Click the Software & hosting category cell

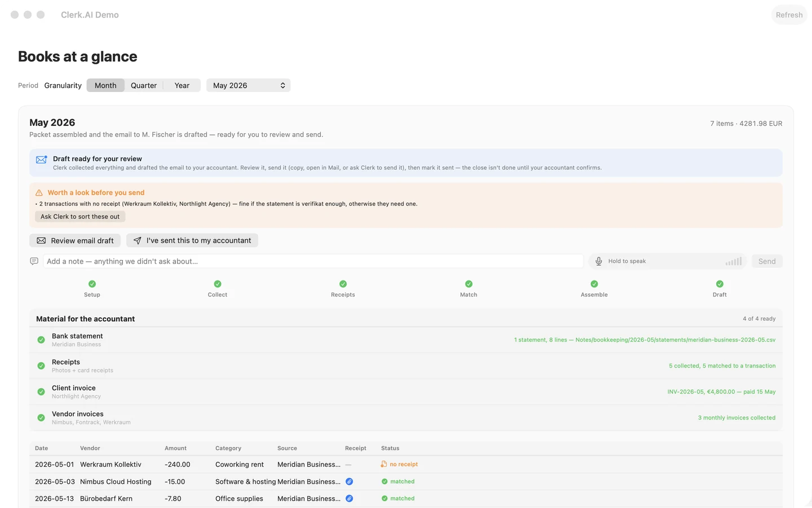[245, 481]
